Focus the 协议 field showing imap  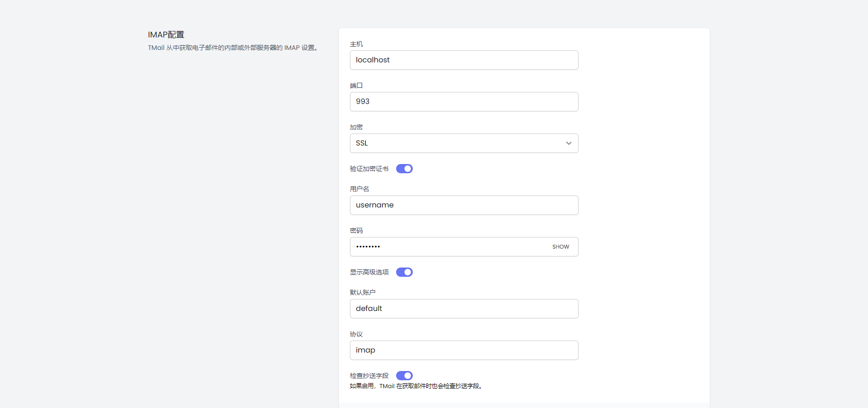(464, 350)
